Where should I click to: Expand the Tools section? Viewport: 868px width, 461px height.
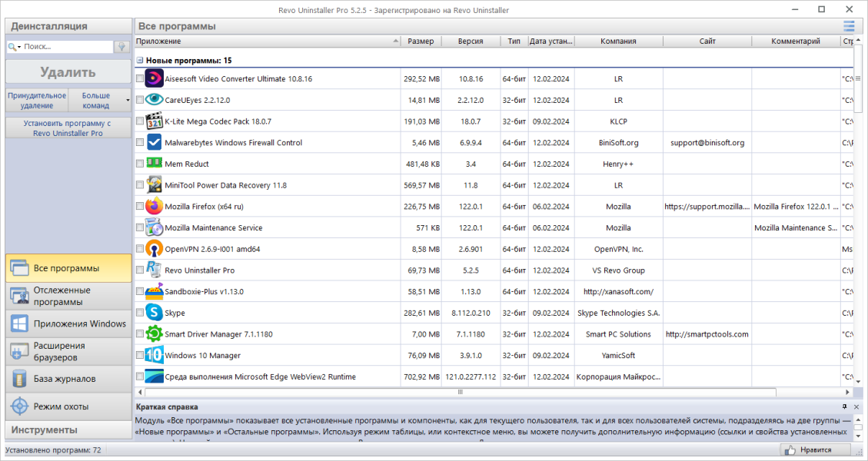(x=68, y=430)
